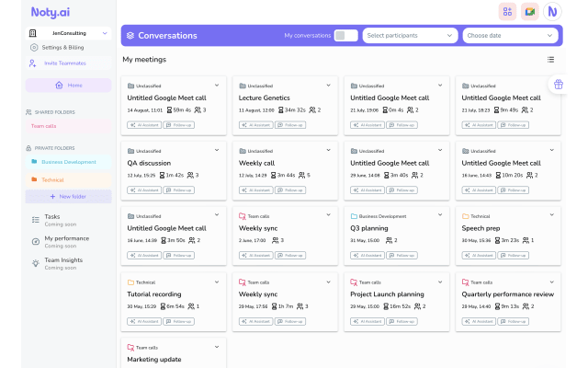Open the Select participants dropdown

pyautogui.click(x=410, y=35)
